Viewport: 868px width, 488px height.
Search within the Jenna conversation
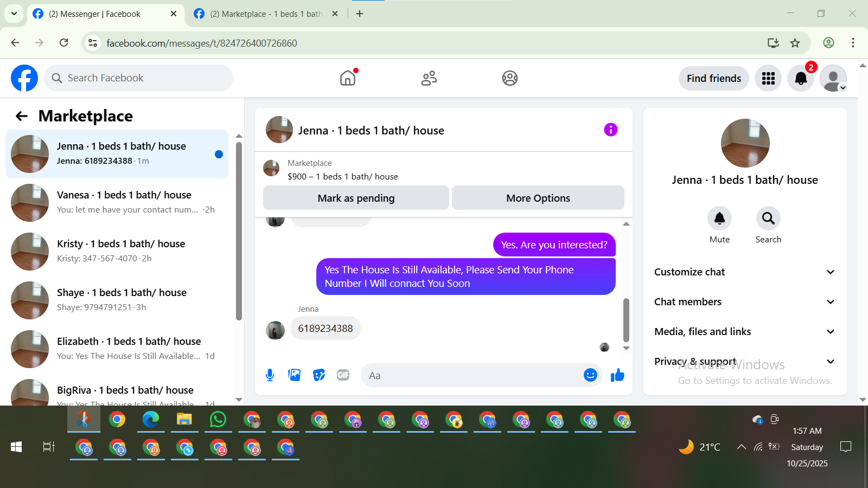pos(768,219)
